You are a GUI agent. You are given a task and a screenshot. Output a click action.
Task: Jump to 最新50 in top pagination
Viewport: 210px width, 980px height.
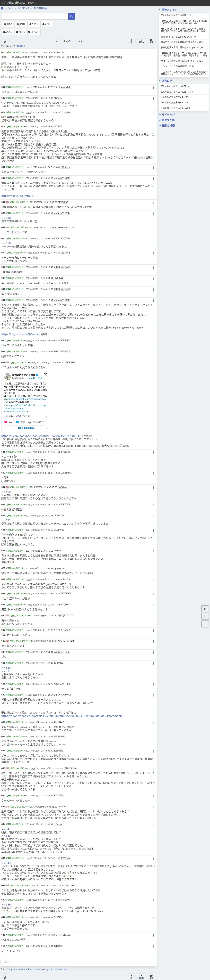[x=141, y=41]
